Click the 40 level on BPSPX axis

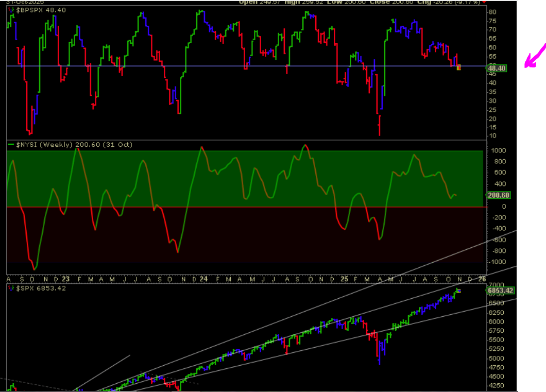(492, 83)
